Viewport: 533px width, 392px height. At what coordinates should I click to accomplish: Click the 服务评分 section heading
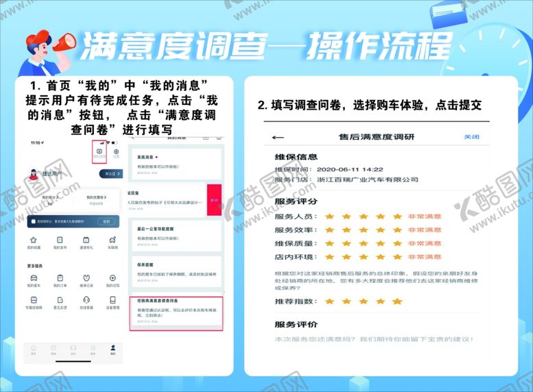[x=296, y=201]
